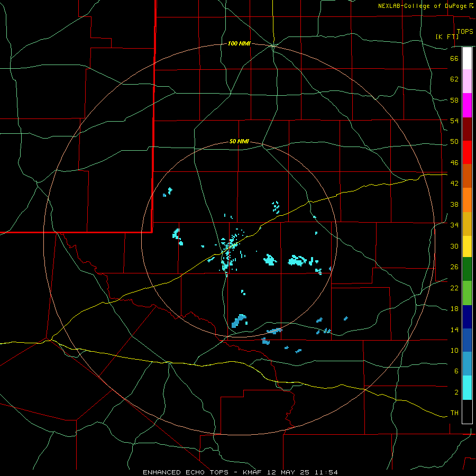
Task: Click legend scale value 10
Action: (x=454, y=351)
